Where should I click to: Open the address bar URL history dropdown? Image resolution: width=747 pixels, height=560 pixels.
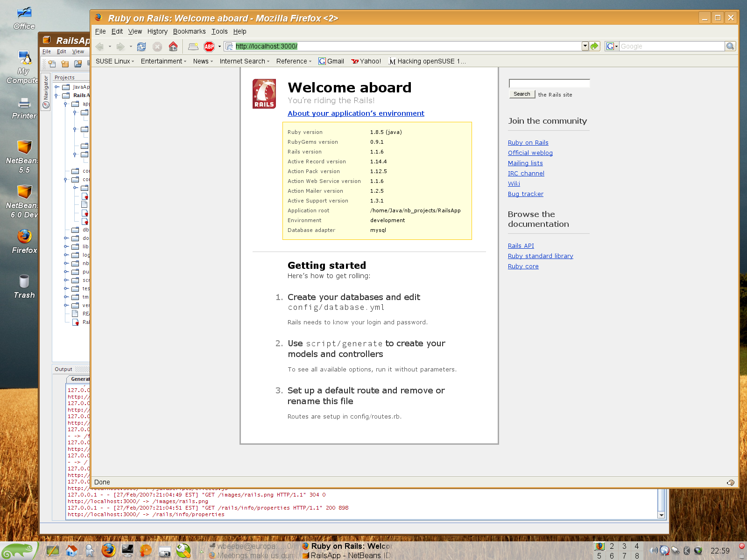coord(585,46)
